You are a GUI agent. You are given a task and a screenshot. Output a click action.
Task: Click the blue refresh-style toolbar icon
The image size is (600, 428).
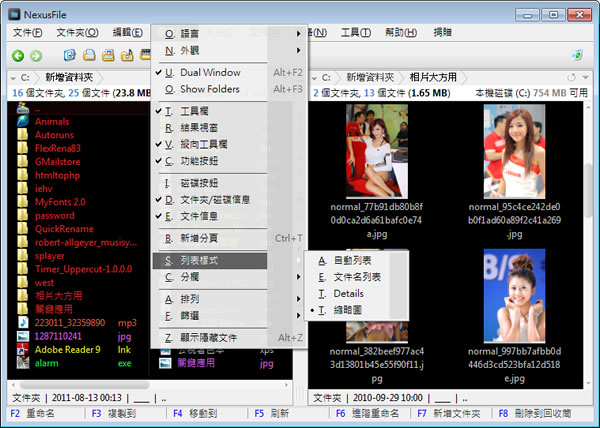(x=69, y=55)
